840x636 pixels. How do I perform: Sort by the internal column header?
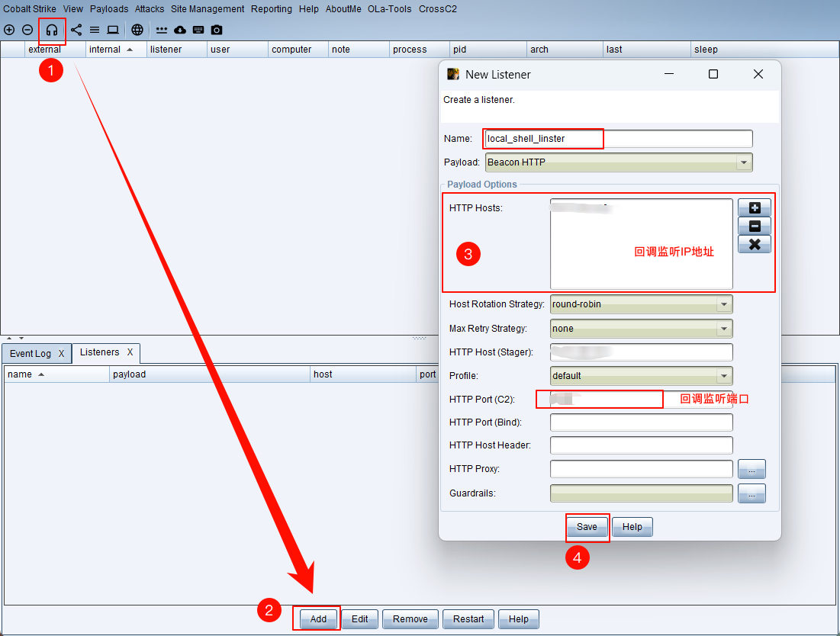pyautogui.click(x=115, y=50)
